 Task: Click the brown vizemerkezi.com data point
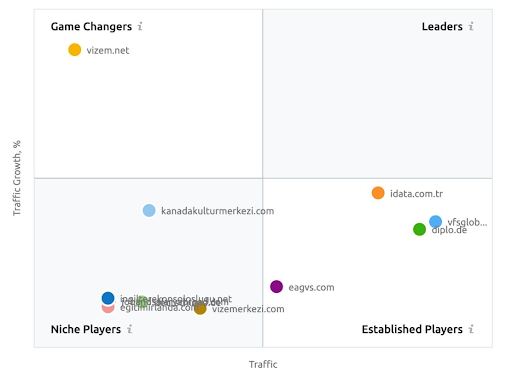point(200,308)
